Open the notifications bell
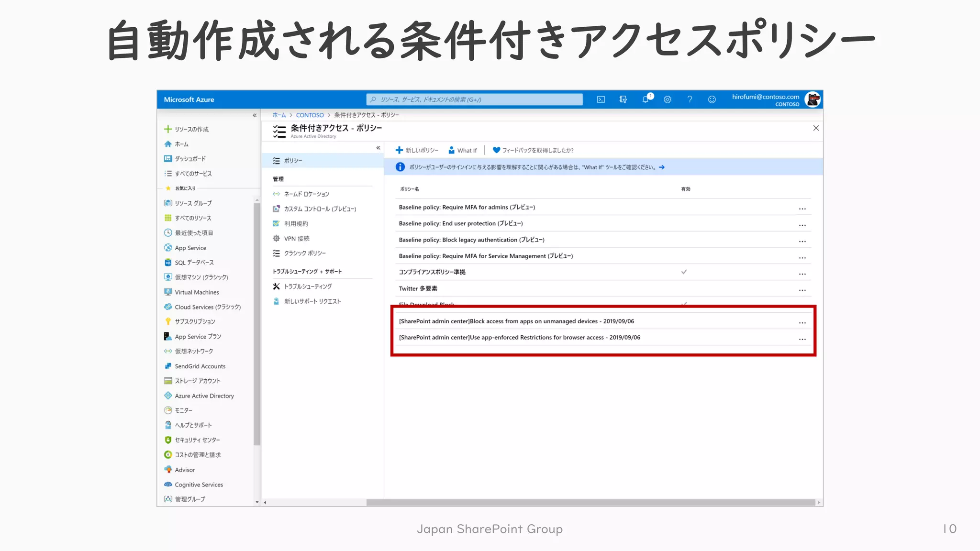 pos(646,99)
